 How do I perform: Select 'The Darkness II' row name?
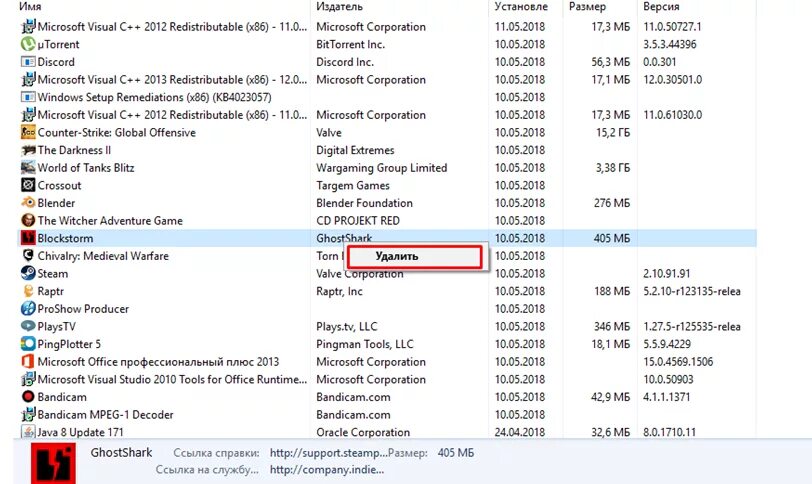coord(74,150)
